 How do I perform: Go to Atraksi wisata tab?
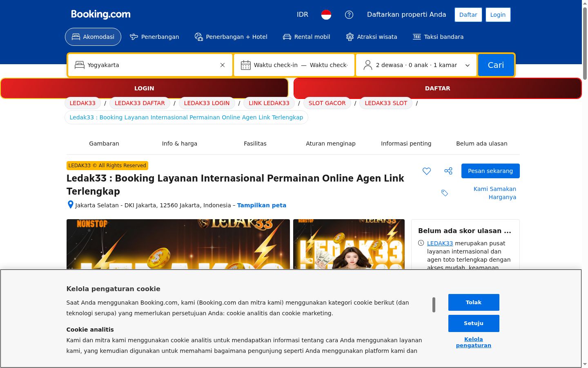[372, 37]
